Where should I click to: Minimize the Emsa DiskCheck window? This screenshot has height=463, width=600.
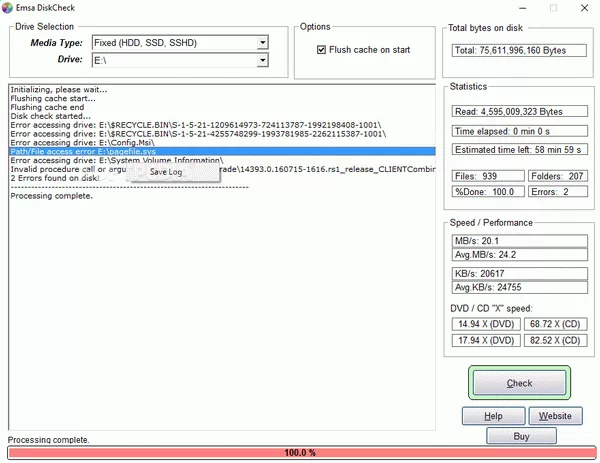[523, 8]
